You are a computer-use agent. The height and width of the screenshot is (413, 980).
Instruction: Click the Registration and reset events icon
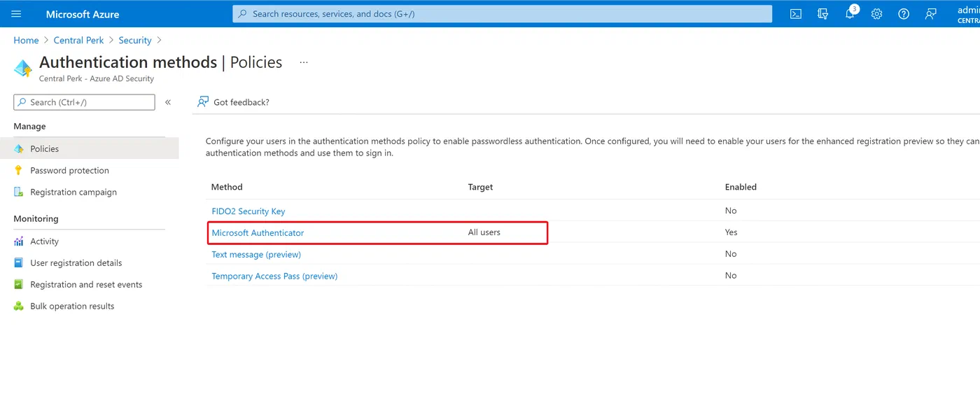tap(19, 285)
